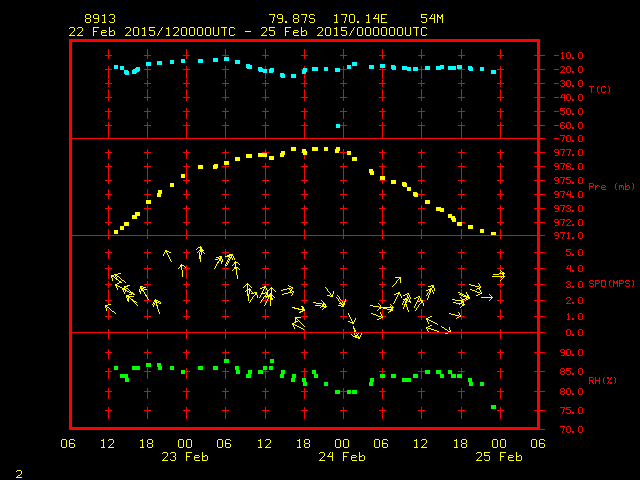This screenshot has width=640, height=480.
Task: Click the date range header starting 22 Feb 2015
Action: (x=247, y=32)
